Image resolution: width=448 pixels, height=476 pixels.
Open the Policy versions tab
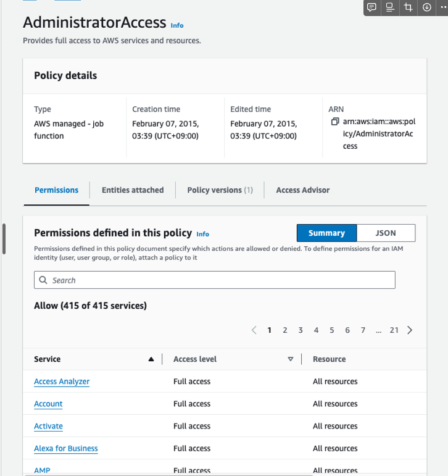pyautogui.click(x=220, y=190)
